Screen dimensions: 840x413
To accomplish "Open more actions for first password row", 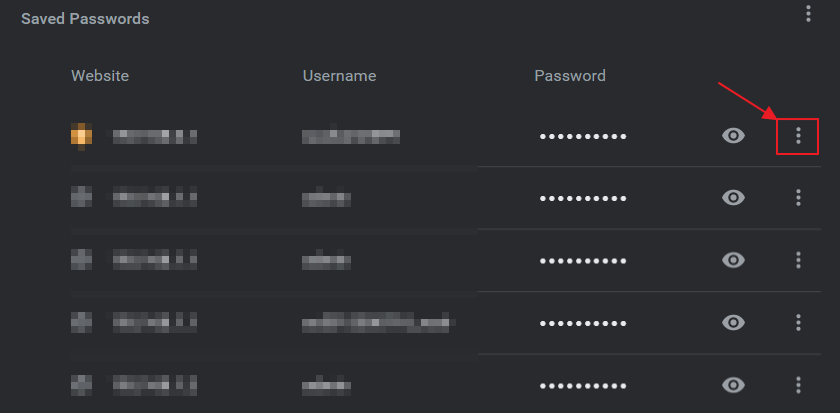I will click(798, 136).
